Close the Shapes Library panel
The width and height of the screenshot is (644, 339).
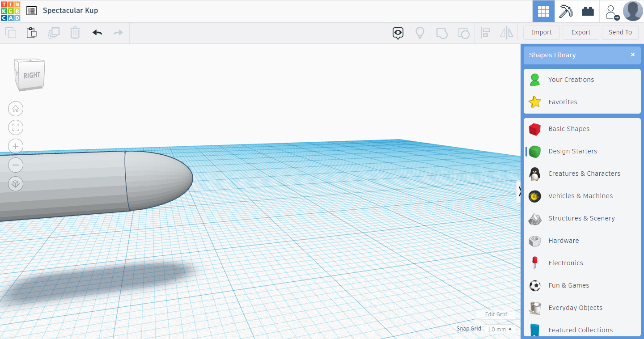(632, 55)
